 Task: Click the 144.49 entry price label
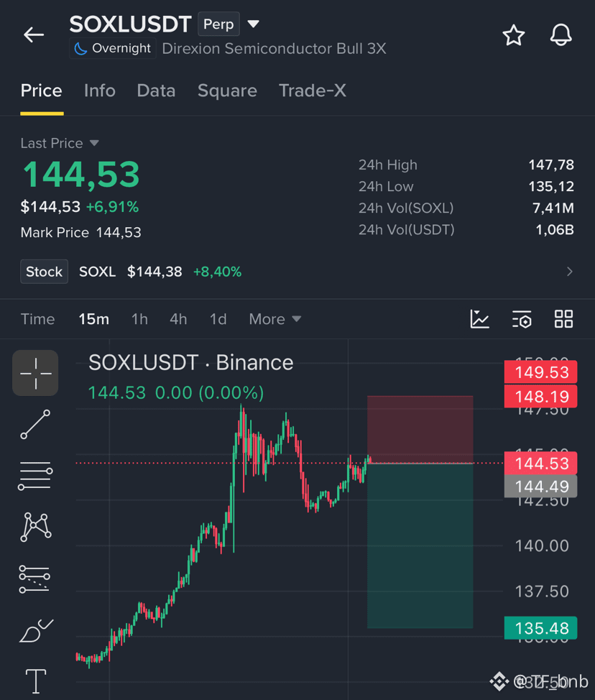tap(540, 486)
